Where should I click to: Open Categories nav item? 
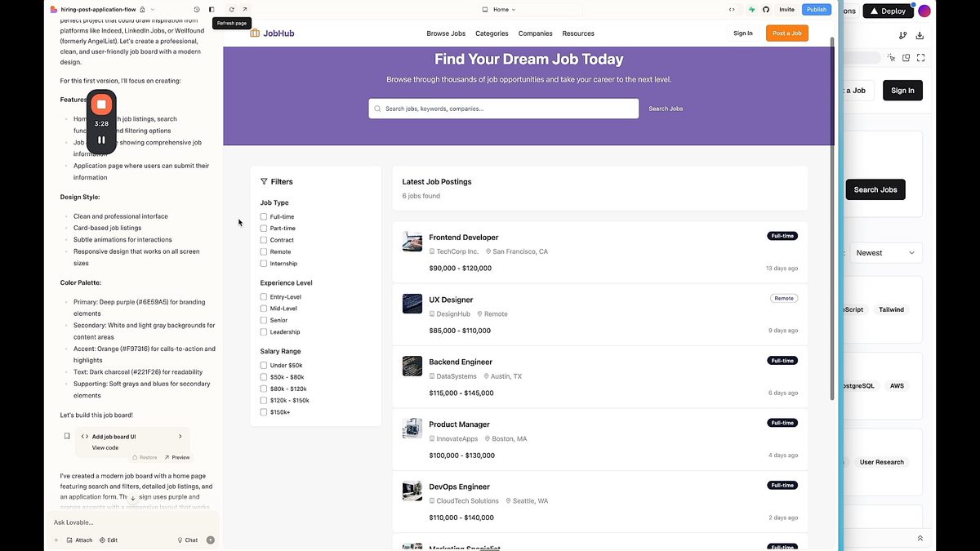(492, 33)
